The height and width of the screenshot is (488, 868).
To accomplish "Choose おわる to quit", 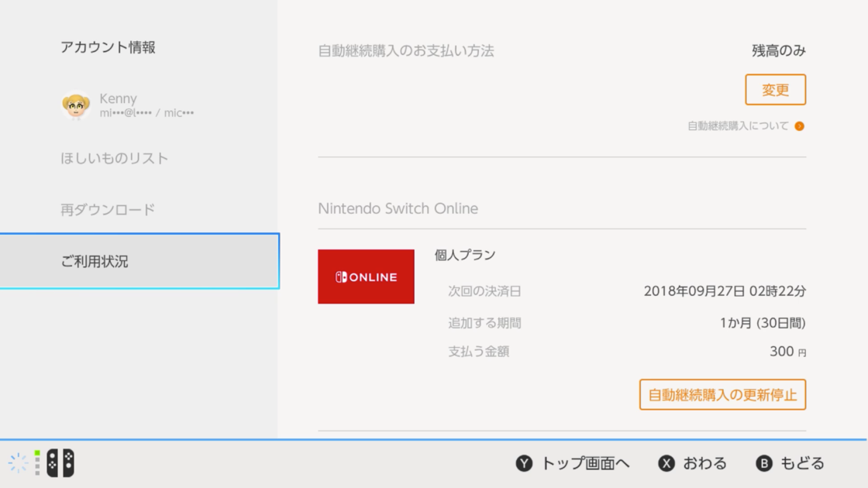I will click(704, 463).
